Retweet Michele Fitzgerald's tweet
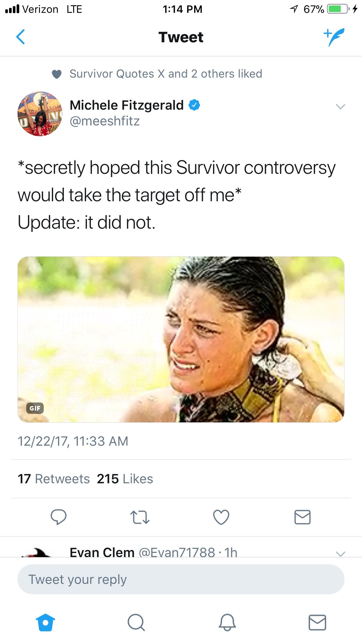This screenshot has width=362, height=644. 140,517
